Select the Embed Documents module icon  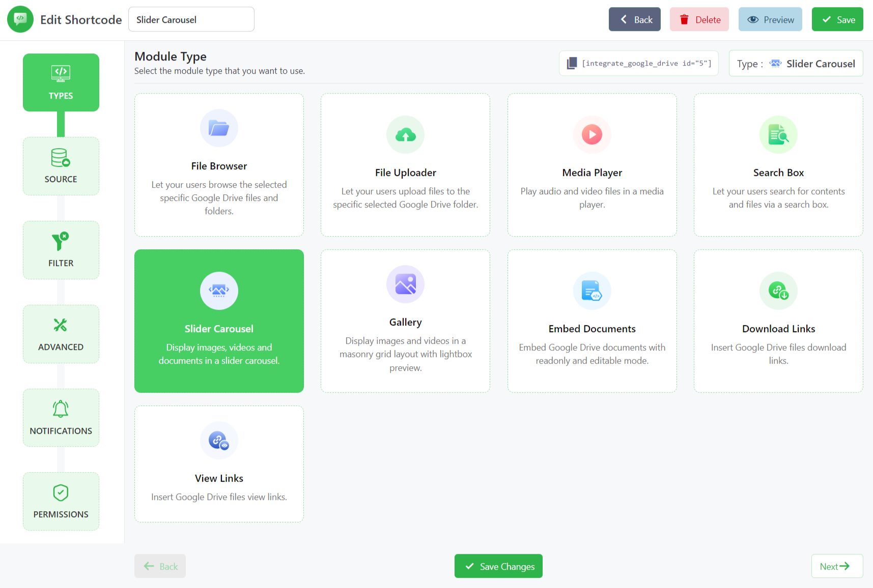pos(592,290)
